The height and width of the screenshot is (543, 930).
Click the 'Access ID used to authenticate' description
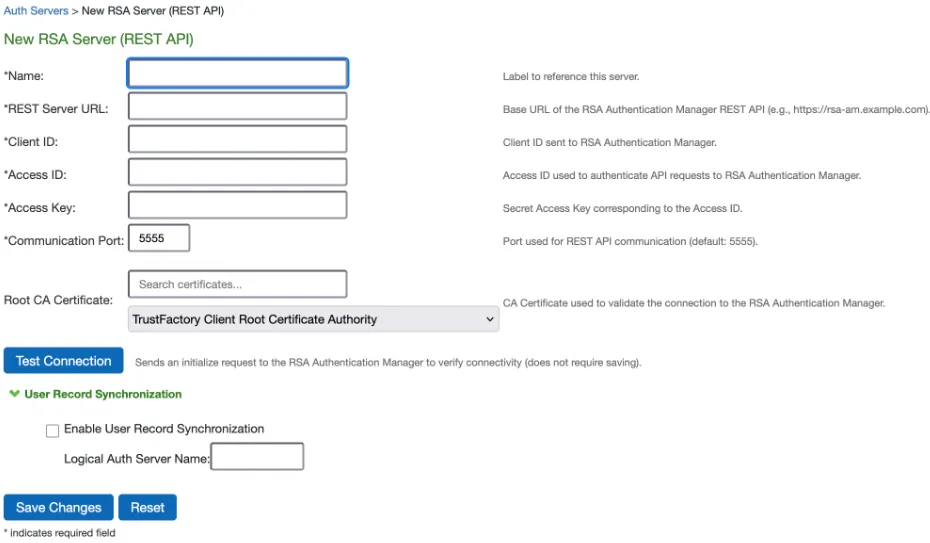click(x=681, y=175)
